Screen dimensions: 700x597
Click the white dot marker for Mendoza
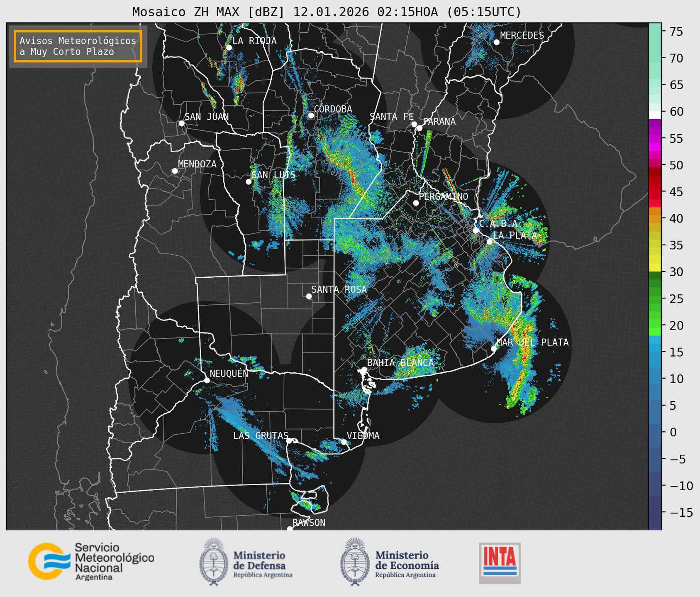pyautogui.click(x=175, y=171)
